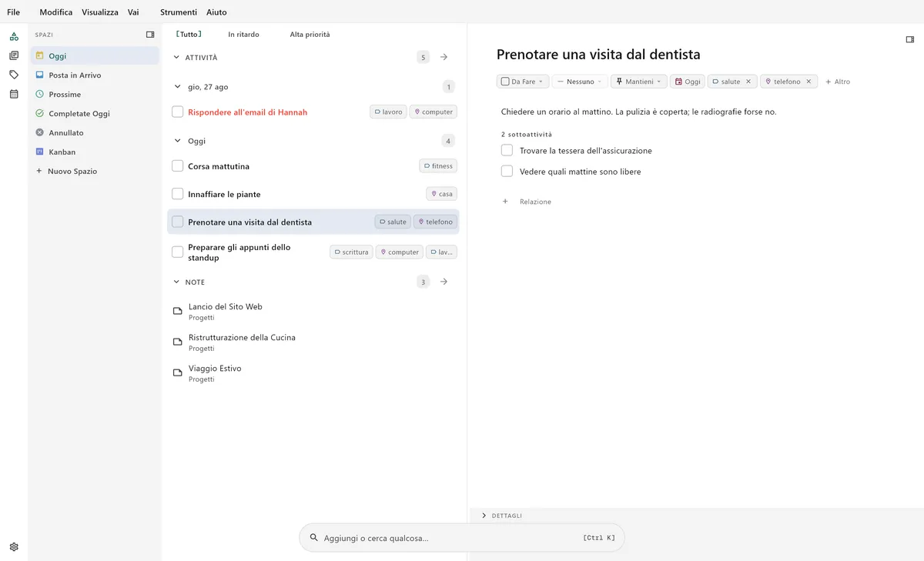Check off Preparare gli appunti dello standup
Viewport: 924px width, 561px height.
[178, 252]
